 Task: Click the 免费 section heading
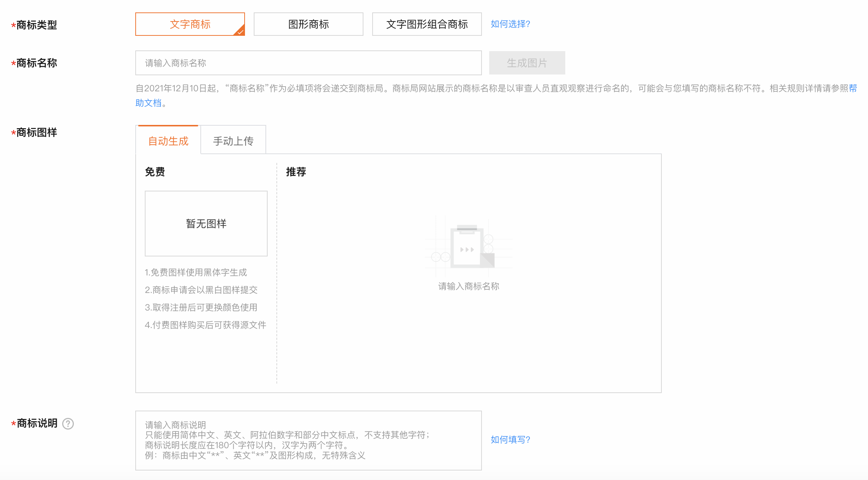pyautogui.click(x=154, y=172)
